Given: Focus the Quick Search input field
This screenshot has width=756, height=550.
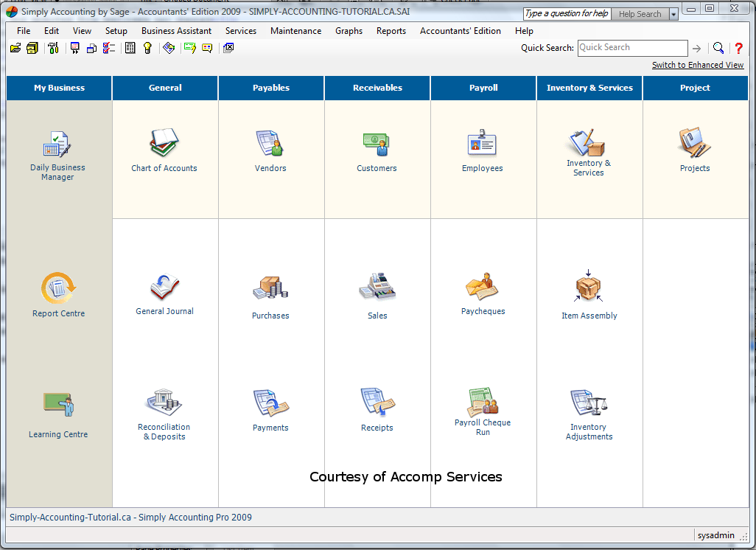Looking at the screenshot, I should coord(632,48).
